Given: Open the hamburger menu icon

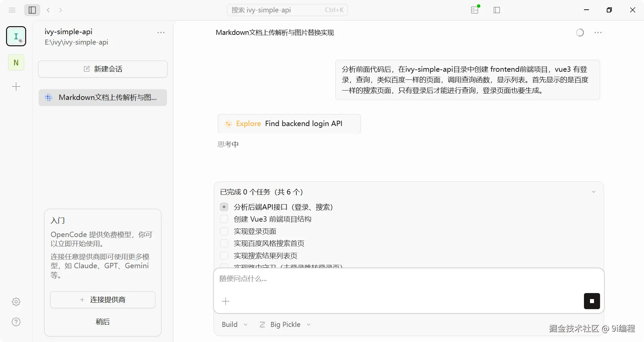Looking at the screenshot, I should click(x=12, y=10).
